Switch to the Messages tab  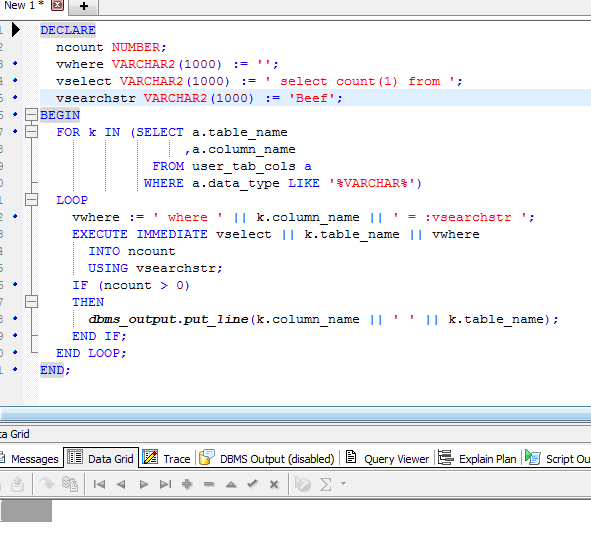click(x=29, y=459)
